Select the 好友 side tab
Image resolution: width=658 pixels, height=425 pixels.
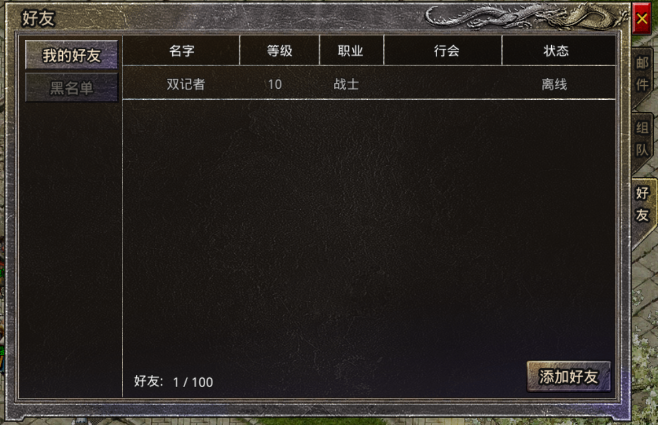(642, 204)
